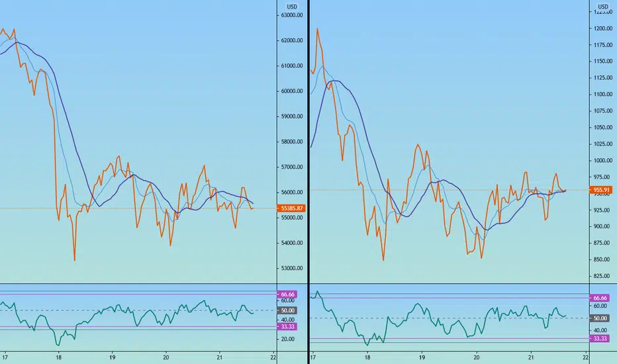Click the 60000.00 price axis value
The image size is (617, 364).
pos(292,91)
